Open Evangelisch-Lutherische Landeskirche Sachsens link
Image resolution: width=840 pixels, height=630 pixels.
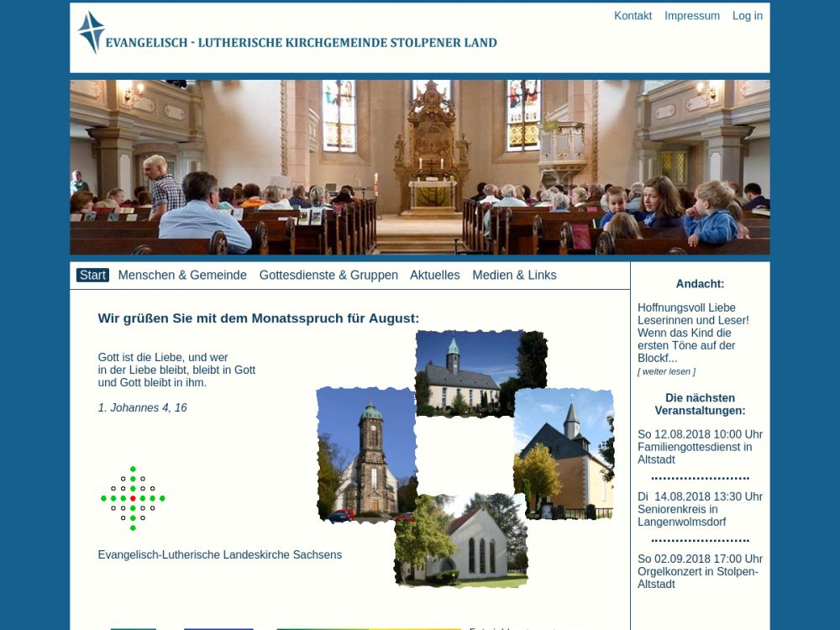(x=219, y=555)
